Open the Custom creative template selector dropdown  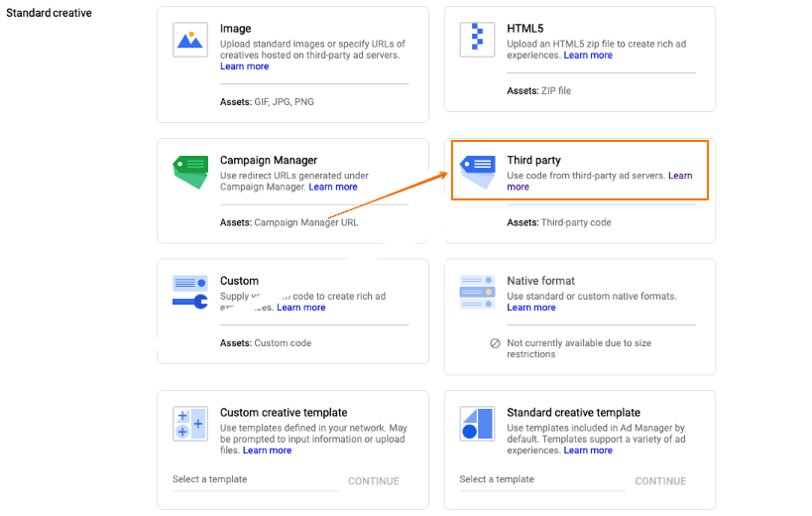tap(255, 480)
